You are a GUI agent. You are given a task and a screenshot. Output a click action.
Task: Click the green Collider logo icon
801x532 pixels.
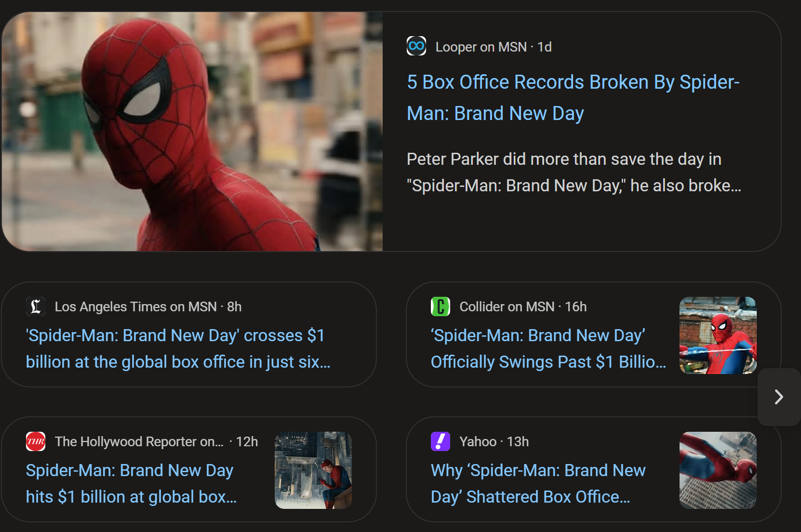[x=441, y=306]
